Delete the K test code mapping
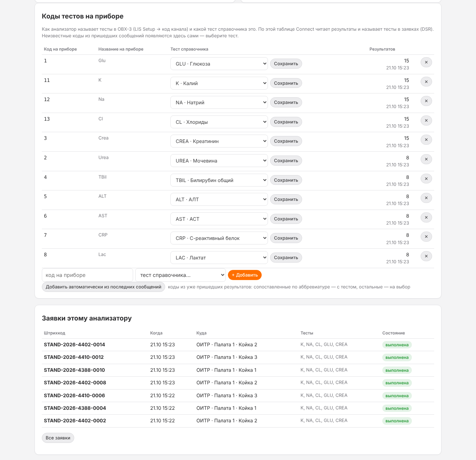 pos(426,82)
